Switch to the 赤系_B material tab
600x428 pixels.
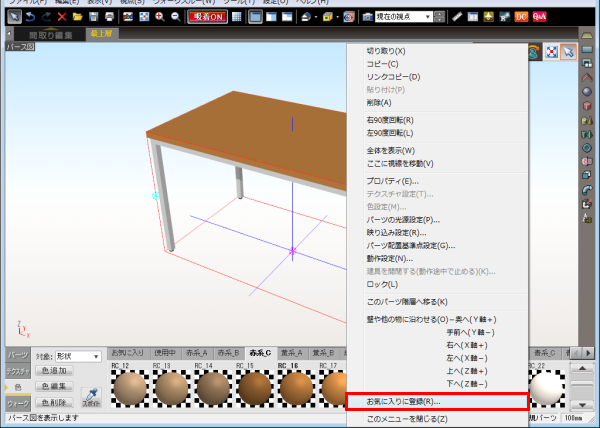click(229, 353)
